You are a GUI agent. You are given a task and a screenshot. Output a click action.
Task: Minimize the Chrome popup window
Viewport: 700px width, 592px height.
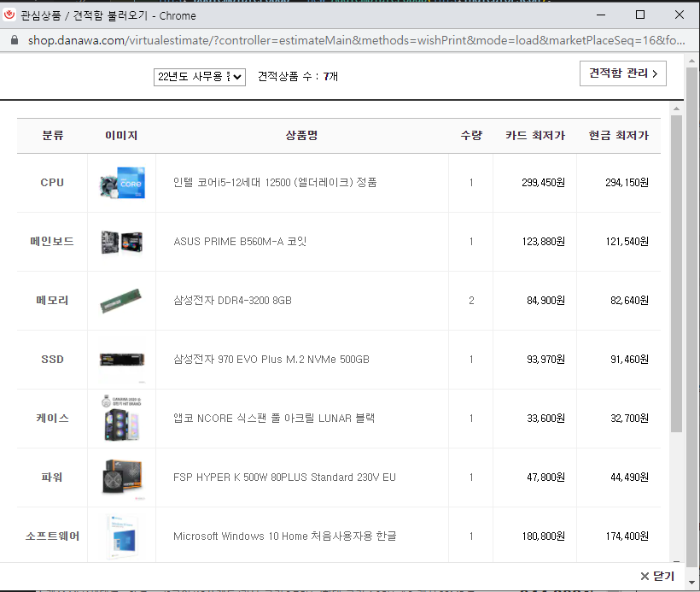[x=601, y=15]
